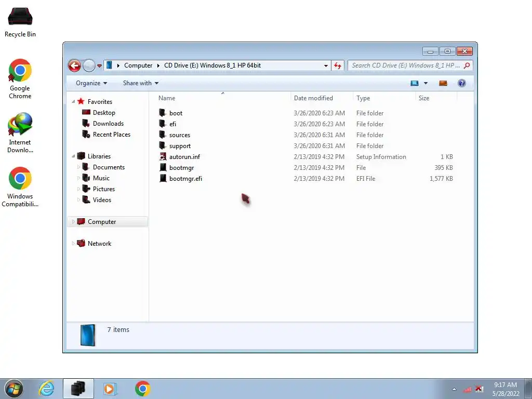Select the bootmgr file icon
The image size is (532, 399).
click(163, 167)
